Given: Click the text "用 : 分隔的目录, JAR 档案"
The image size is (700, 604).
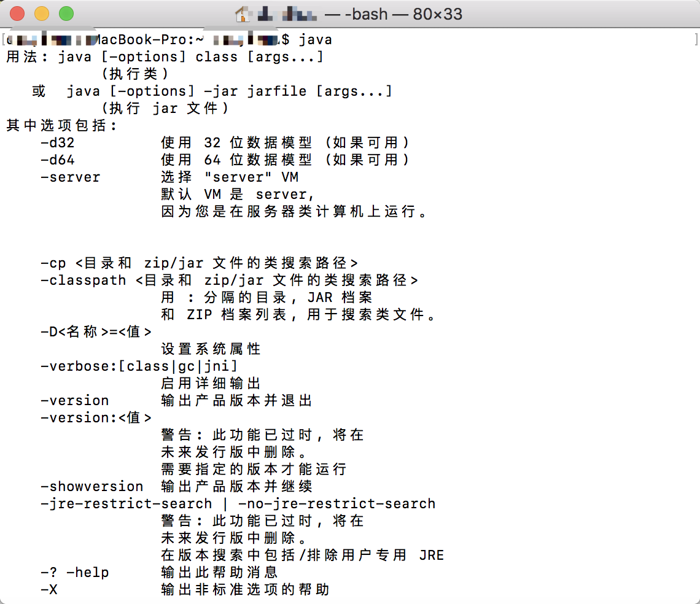Looking at the screenshot, I should click(266, 297).
